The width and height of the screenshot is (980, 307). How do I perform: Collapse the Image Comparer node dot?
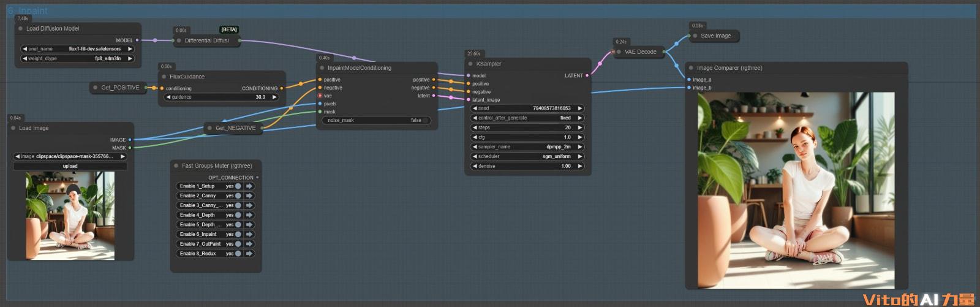[x=691, y=68]
